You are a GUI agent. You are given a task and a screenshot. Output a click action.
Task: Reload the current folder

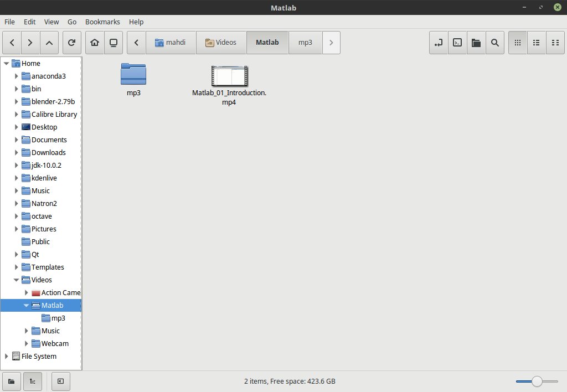click(x=71, y=43)
